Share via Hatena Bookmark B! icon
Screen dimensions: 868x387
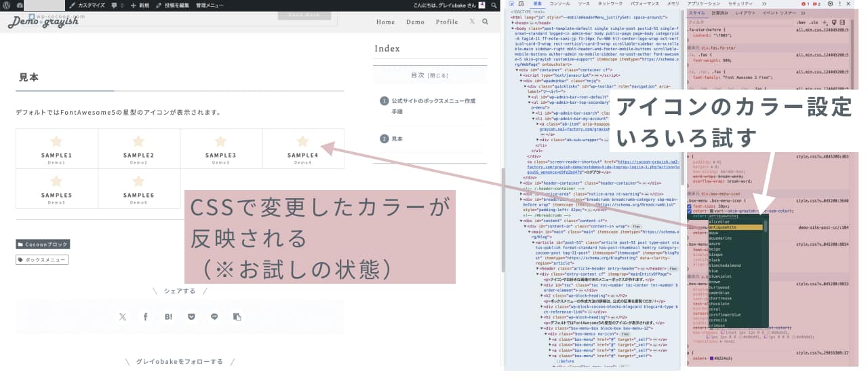click(168, 316)
